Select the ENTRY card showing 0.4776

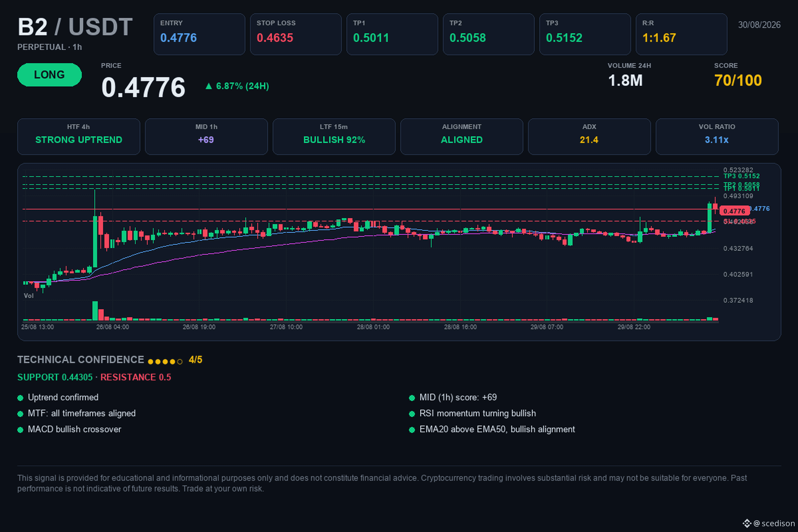[199, 34]
